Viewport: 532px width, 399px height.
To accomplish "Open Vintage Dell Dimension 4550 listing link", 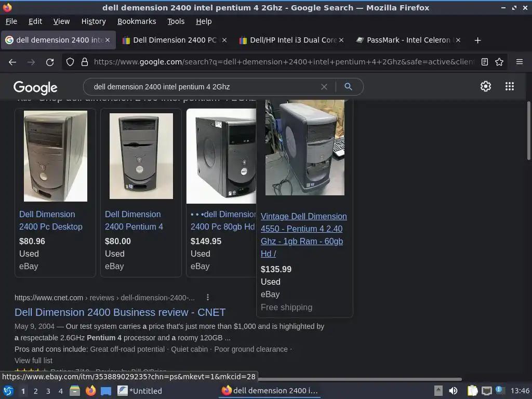I will pyautogui.click(x=303, y=235).
